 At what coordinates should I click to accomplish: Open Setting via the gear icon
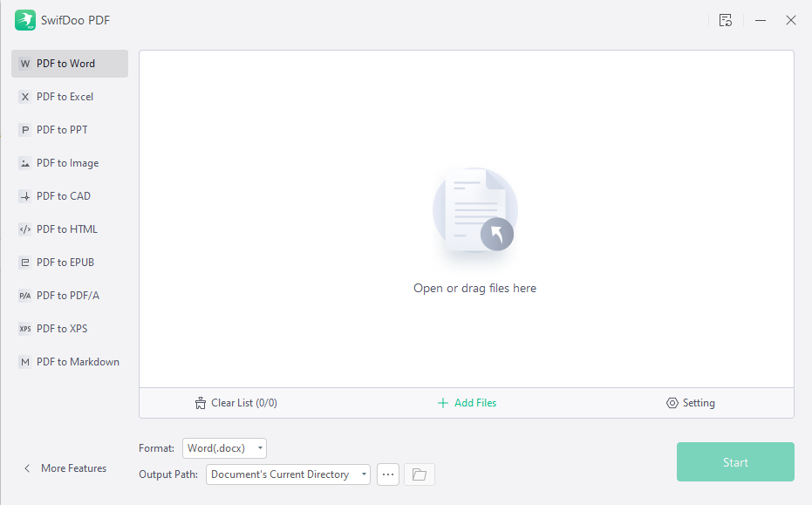point(672,403)
